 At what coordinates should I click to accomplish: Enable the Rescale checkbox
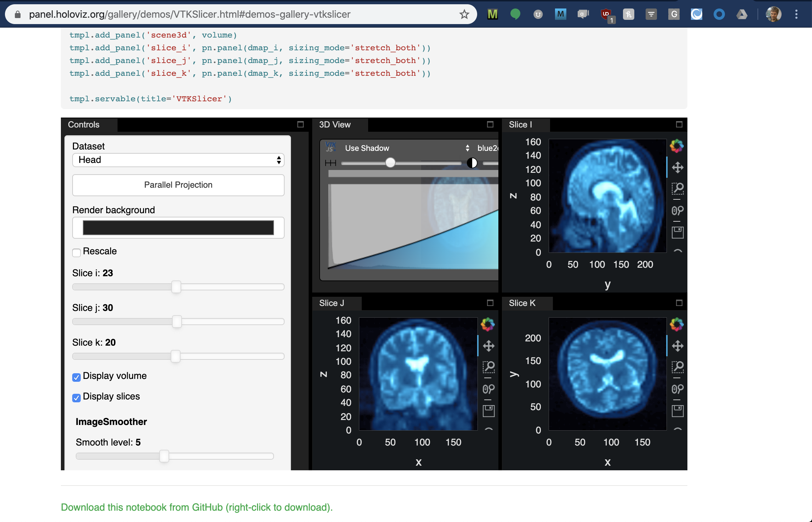(76, 253)
